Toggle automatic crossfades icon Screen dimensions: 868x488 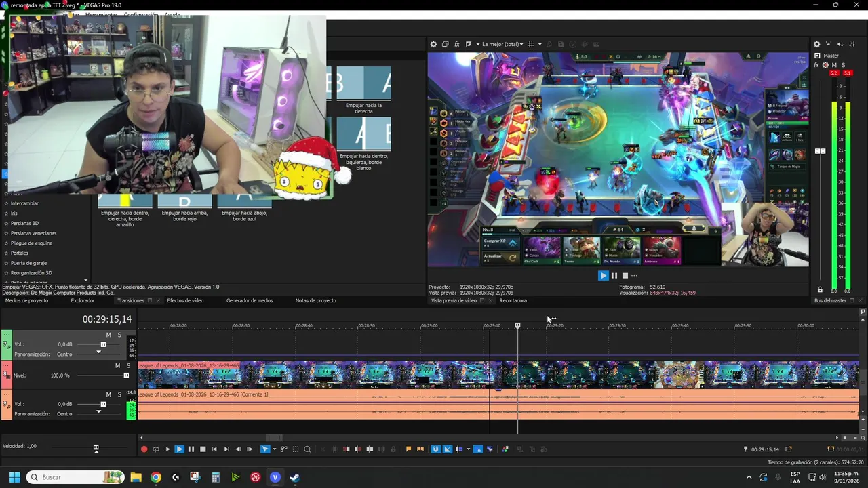[448, 449]
